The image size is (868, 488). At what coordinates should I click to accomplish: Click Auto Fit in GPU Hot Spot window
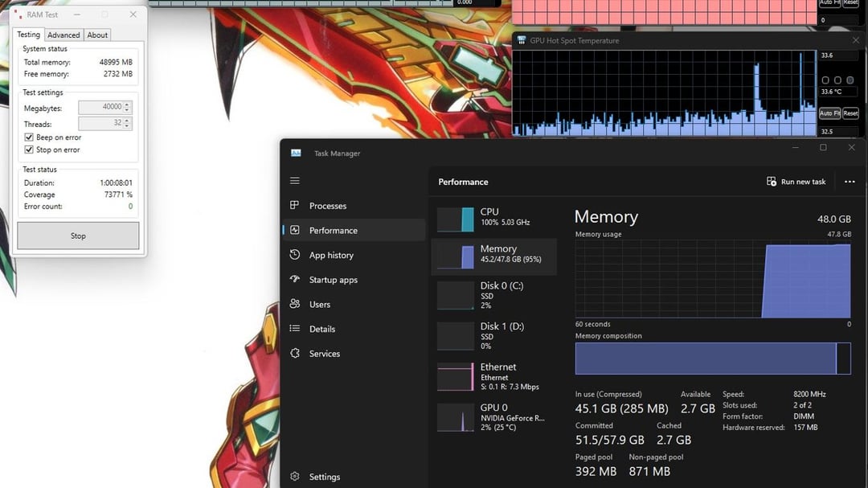click(829, 113)
